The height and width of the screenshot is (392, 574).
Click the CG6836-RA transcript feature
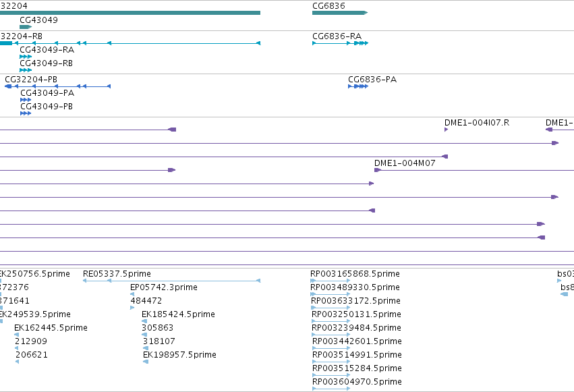coord(340,43)
